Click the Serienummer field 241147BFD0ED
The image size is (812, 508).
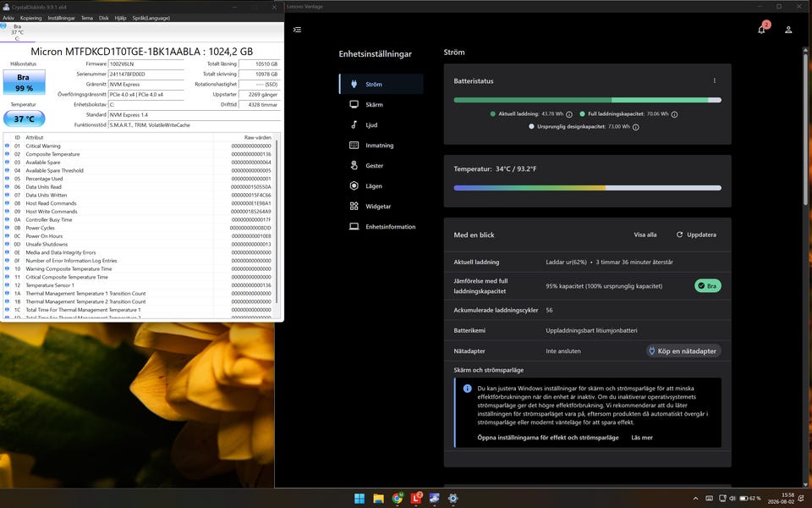[146, 75]
